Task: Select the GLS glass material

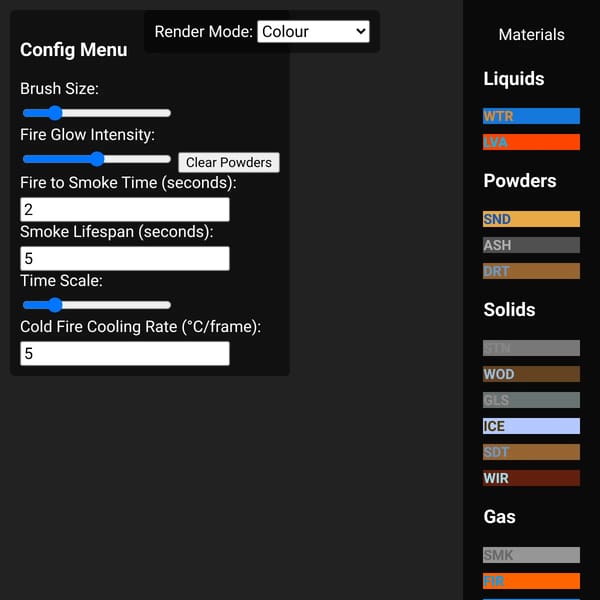Action: point(531,400)
